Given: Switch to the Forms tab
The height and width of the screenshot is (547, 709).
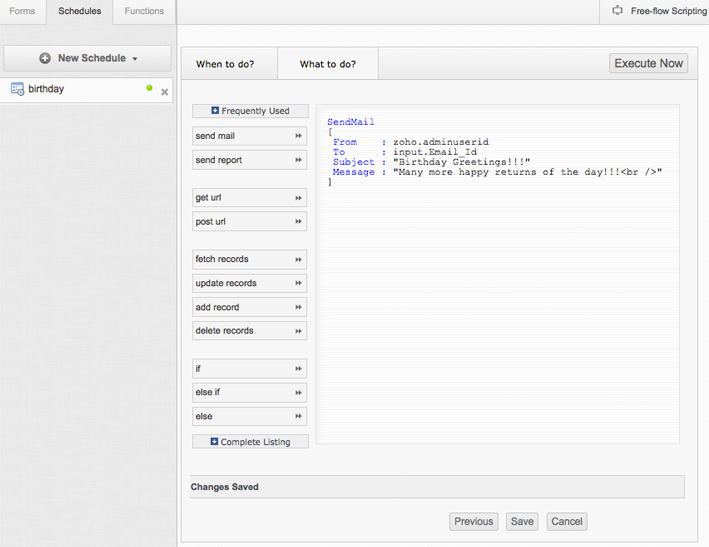Looking at the screenshot, I should [x=22, y=11].
